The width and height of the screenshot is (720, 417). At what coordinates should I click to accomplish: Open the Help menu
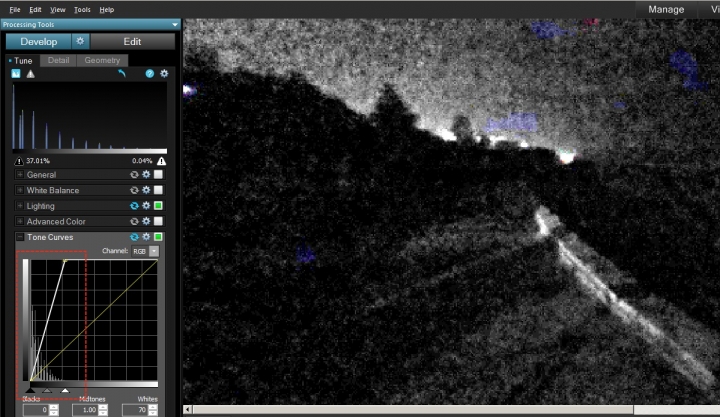point(107,10)
